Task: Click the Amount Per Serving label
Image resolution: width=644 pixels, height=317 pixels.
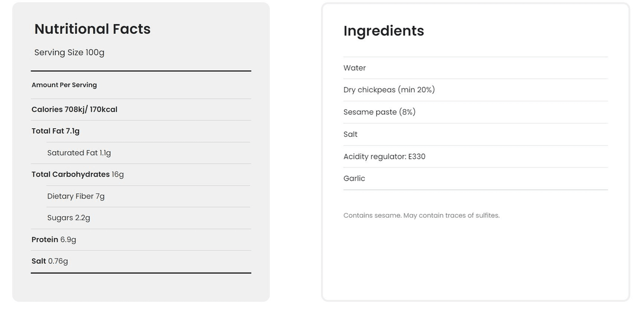Action: [64, 85]
